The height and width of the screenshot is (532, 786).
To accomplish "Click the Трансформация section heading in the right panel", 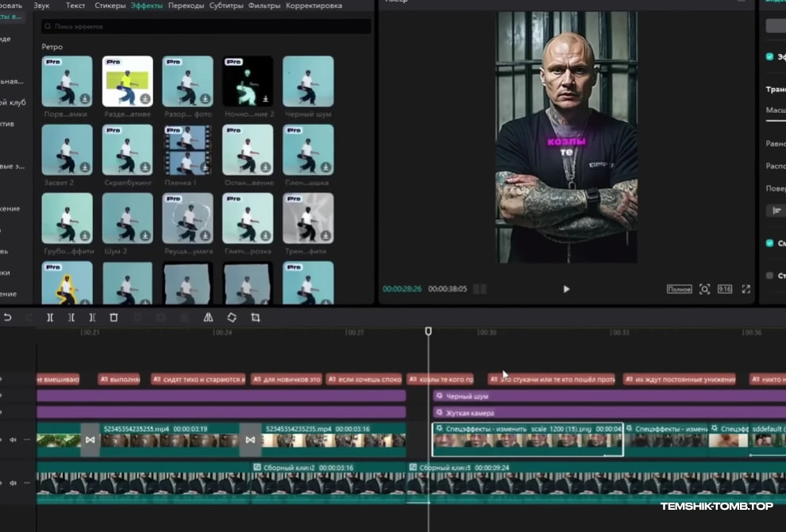I will (776, 89).
